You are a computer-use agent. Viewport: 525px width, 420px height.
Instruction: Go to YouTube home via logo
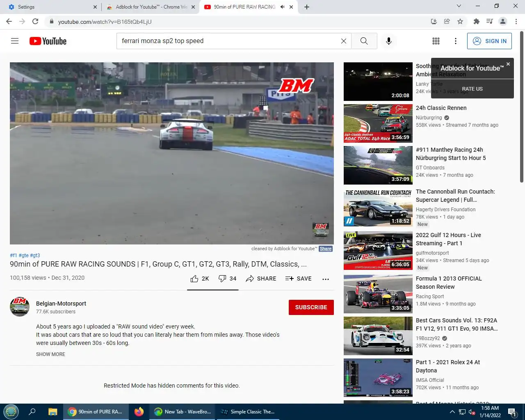pos(48,41)
